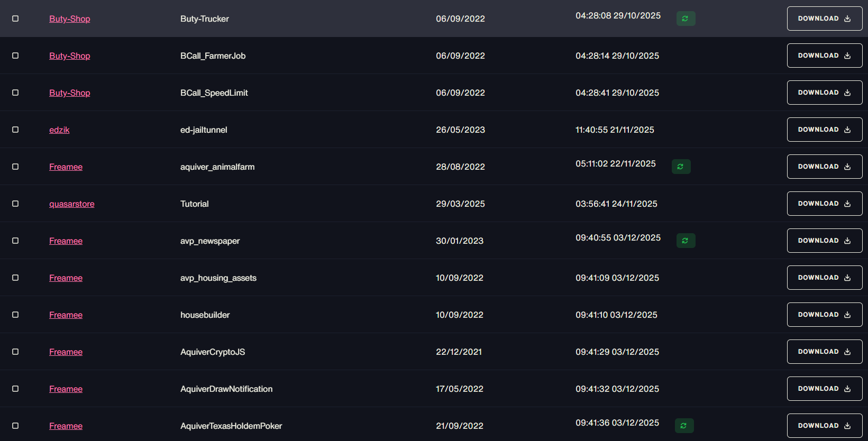Image resolution: width=868 pixels, height=441 pixels.
Task: Click the asset name 'housebuilder'
Action: (205, 315)
